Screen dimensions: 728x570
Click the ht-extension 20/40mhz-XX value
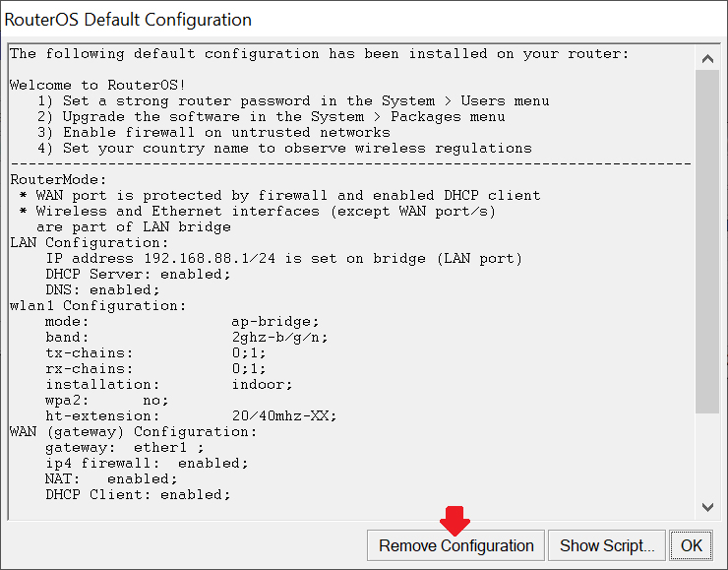coord(284,415)
